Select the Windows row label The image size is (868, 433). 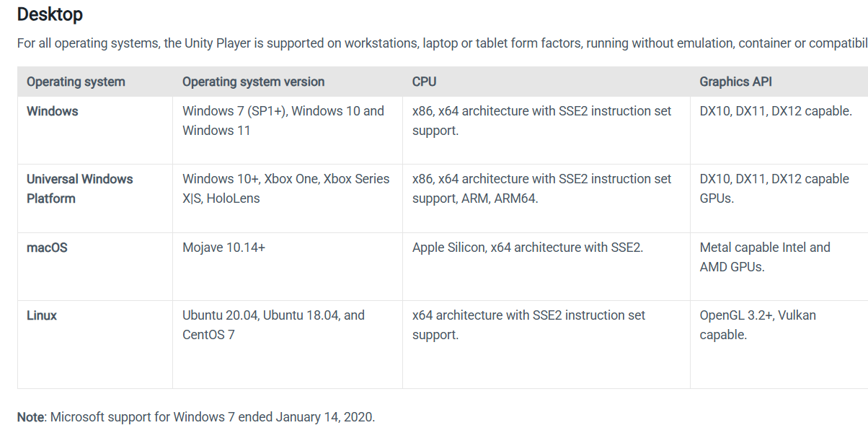pyautogui.click(x=52, y=111)
